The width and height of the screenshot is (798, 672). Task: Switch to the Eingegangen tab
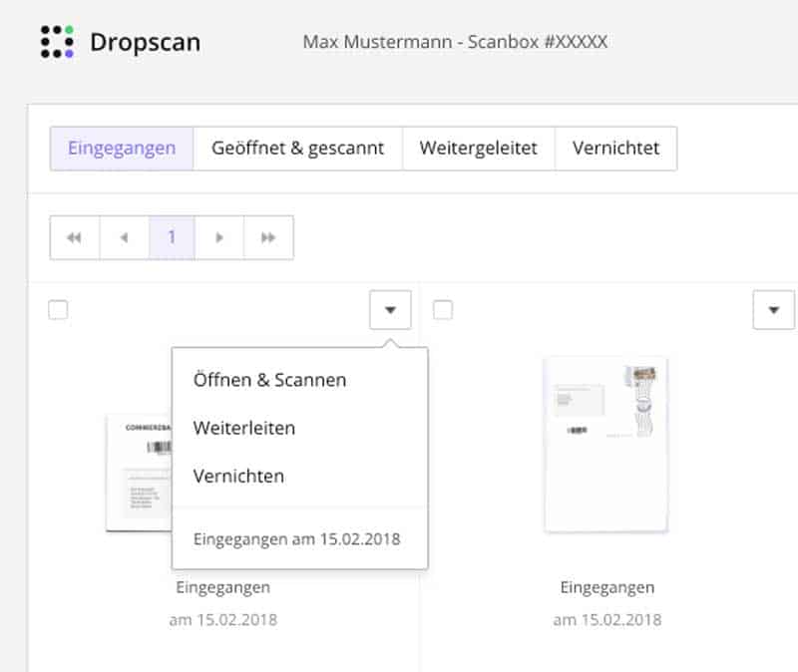pos(122,149)
